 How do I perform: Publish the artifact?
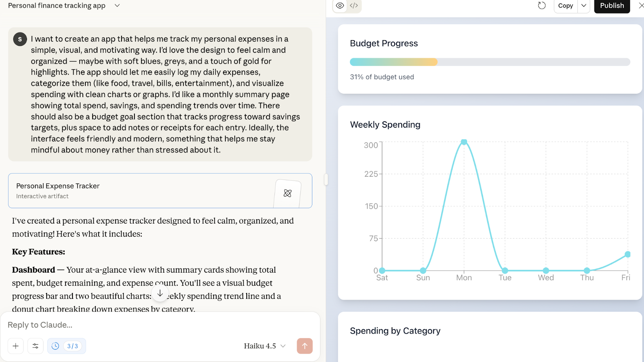pyautogui.click(x=612, y=6)
